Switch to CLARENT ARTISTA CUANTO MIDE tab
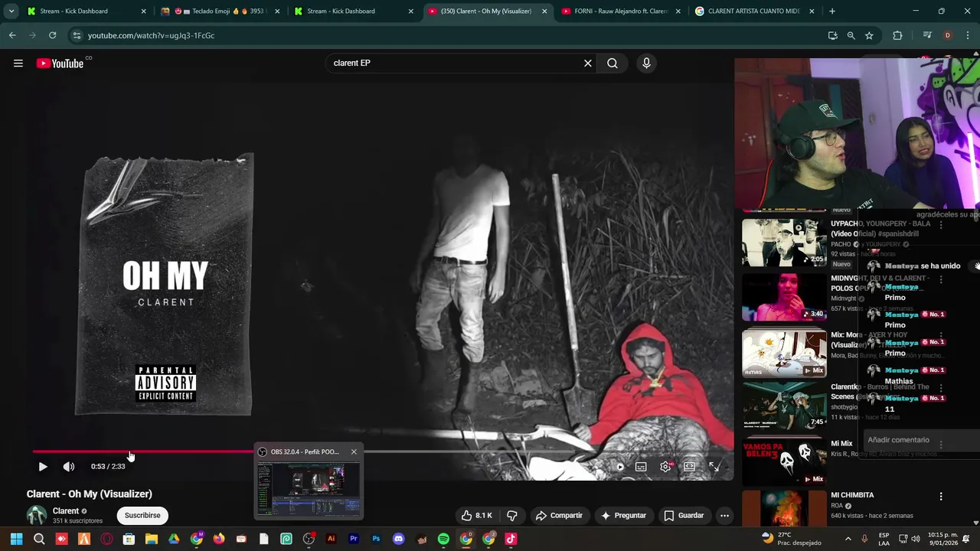 (x=754, y=11)
